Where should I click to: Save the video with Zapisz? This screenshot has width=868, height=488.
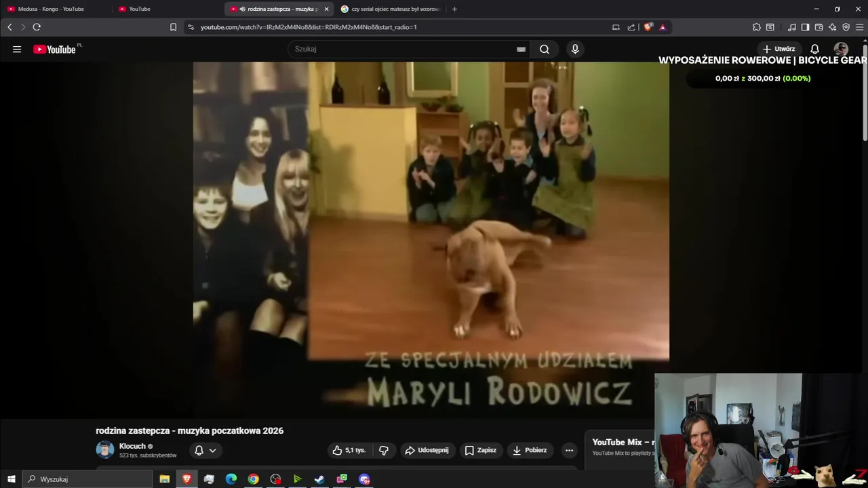tap(480, 450)
